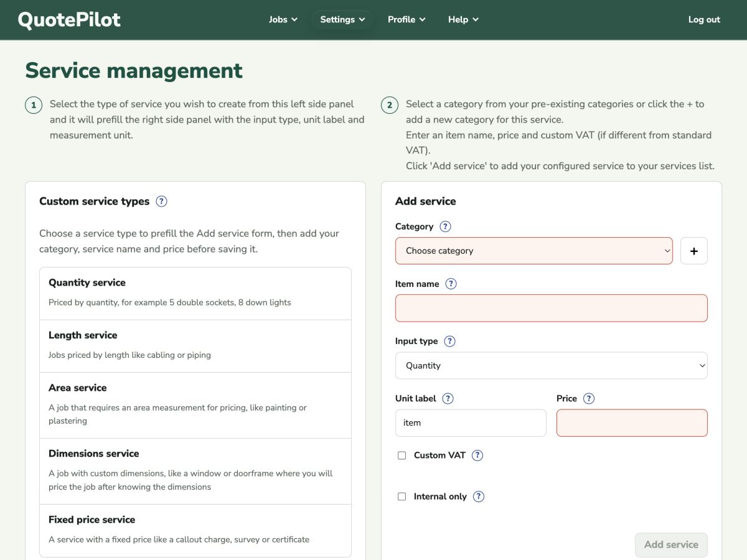The width and height of the screenshot is (747, 560).
Task: Add a new category with plus button
Action: click(x=694, y=251)
